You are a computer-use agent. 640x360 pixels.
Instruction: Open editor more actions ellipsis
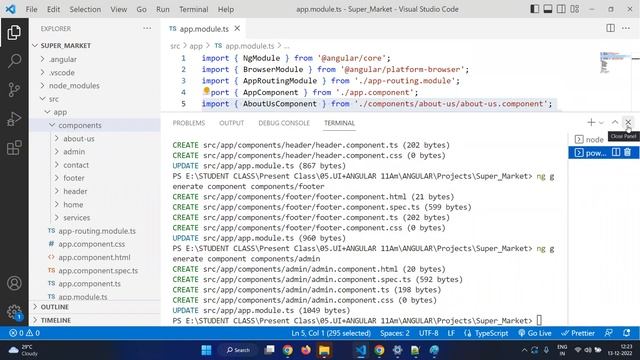click(x=626, y=28)
